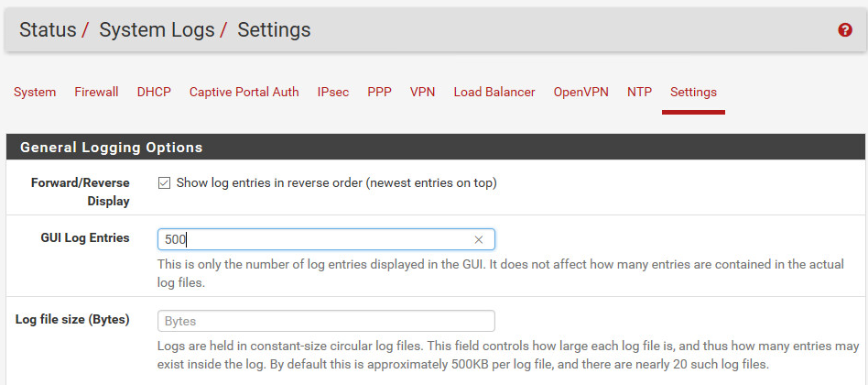Image resolution: width=868 pixels, height=385 pixels.
Task: Click the 'Show log entries in reverse order' text
Action: click(x=337, y=182)
